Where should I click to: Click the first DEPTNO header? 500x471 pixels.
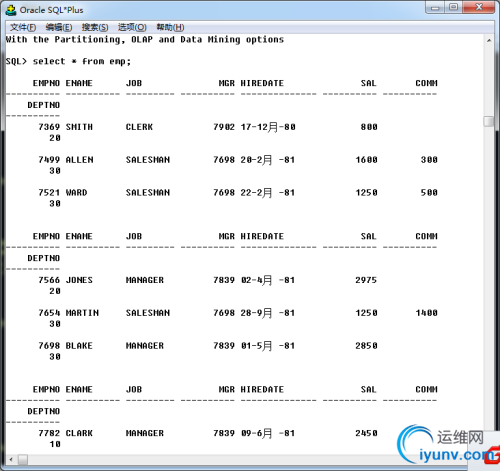[44, 105]
